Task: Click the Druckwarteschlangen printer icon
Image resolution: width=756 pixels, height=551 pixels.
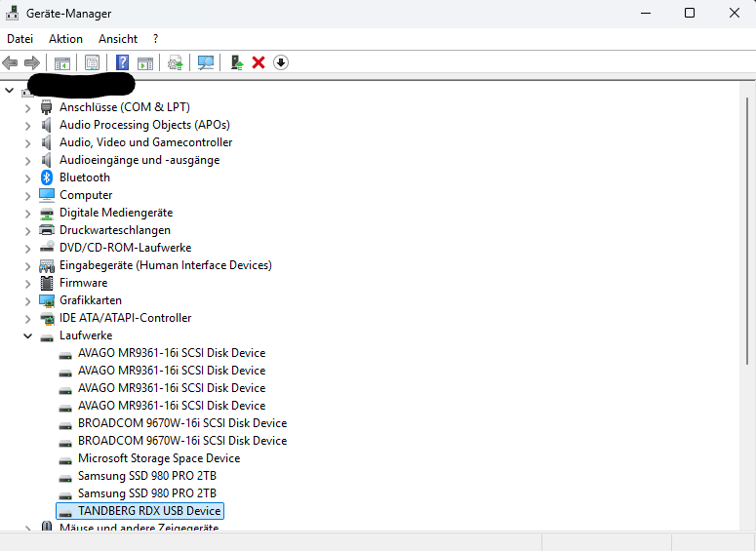Action: point(47,230)
